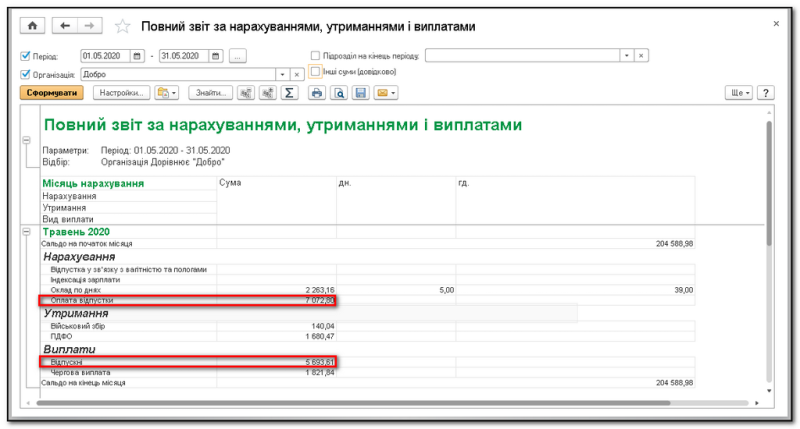Select the Оплата відпустки row label

click(82, 300)
